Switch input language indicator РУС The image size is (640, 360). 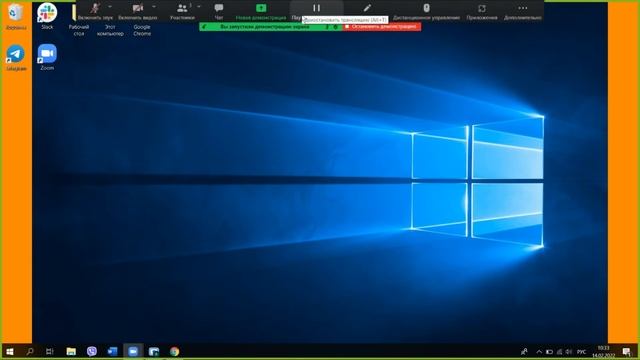click(582, 351)
